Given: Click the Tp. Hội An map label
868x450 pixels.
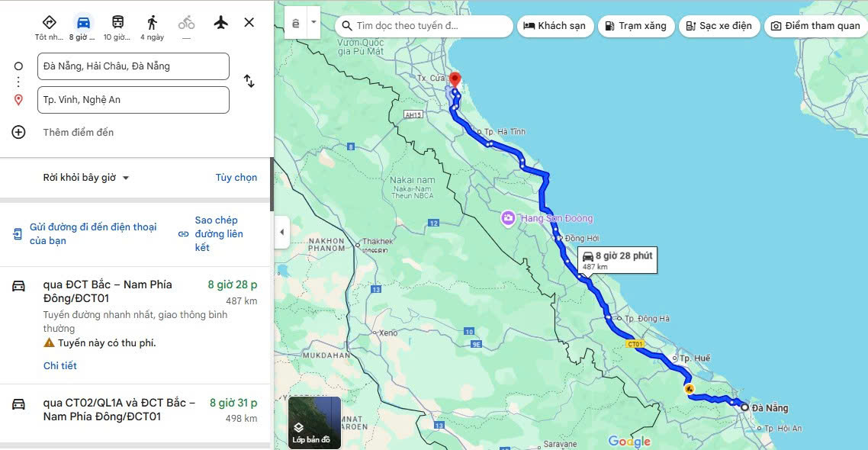Looking at the screenshot, I should click(x=783, y=429).
